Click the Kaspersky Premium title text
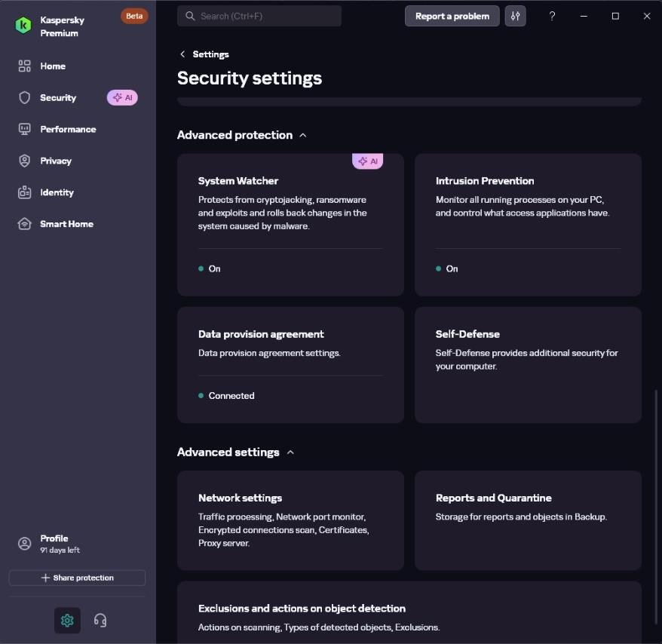The height and width of the screenshot is (644, 662). point(62,26)
